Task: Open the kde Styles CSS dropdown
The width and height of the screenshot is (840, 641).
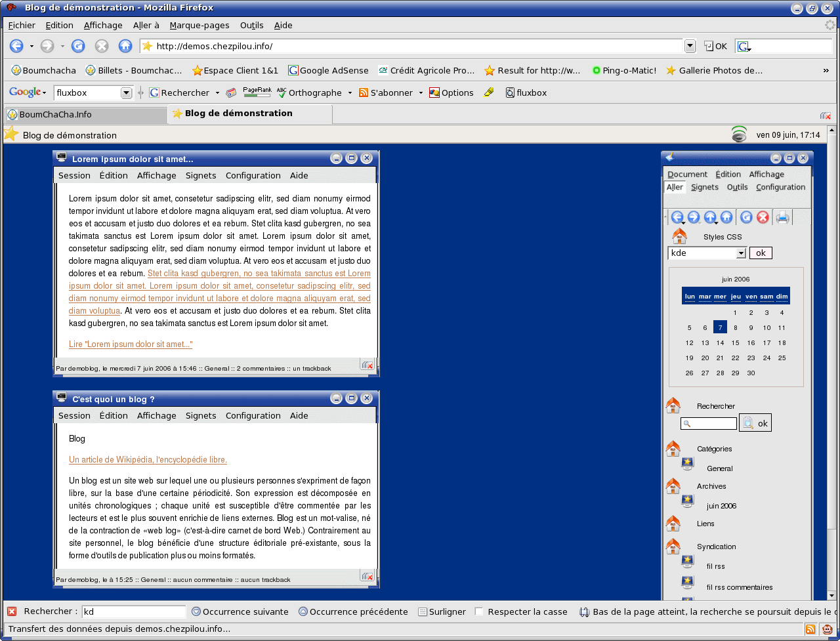Action: tap(707, 253)
